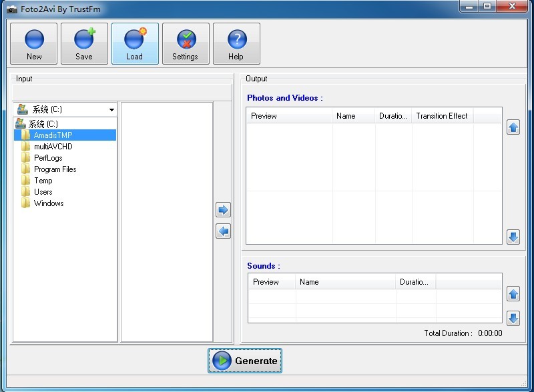Click the New project toolbar button
The image size is (534, 392).
click(x=34, y=43)
